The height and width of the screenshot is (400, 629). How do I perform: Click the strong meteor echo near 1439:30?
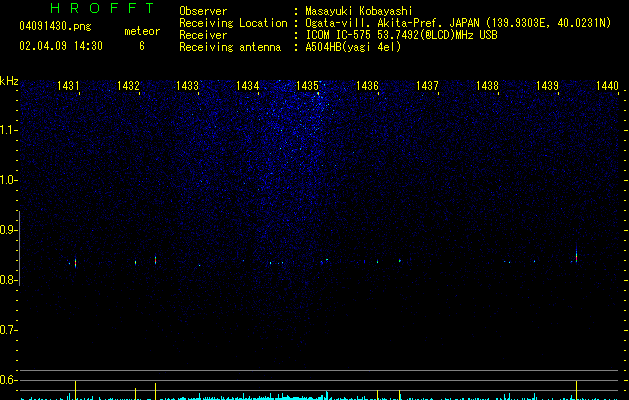576,255
